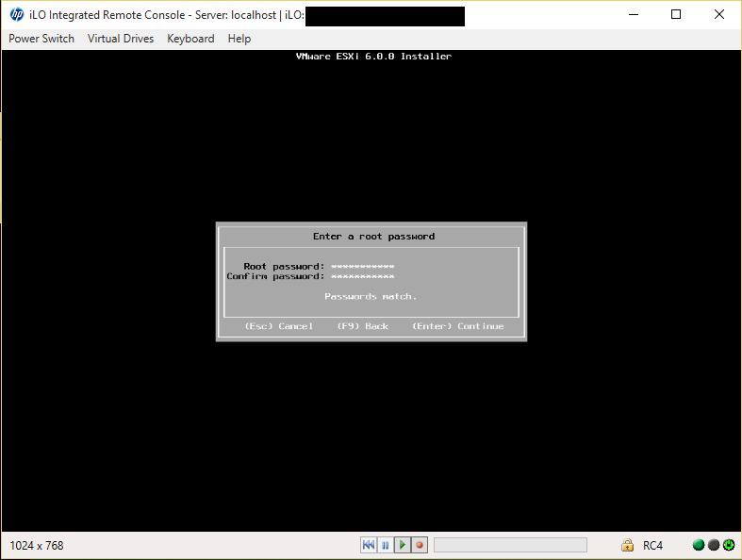Close the iLO Remote Console window
This screenshot has height=560, width=742.
click(x=719, y=15)
